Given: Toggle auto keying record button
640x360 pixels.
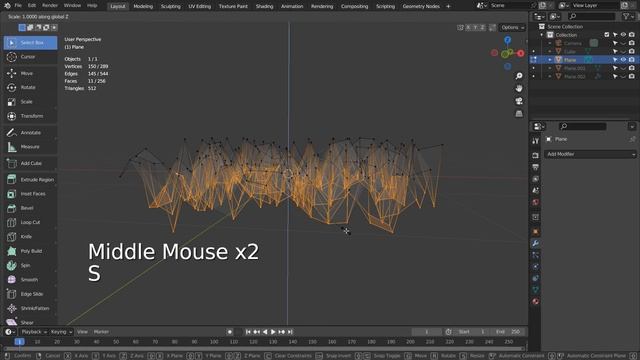Looking at the screenshot, I should point(230,332).
